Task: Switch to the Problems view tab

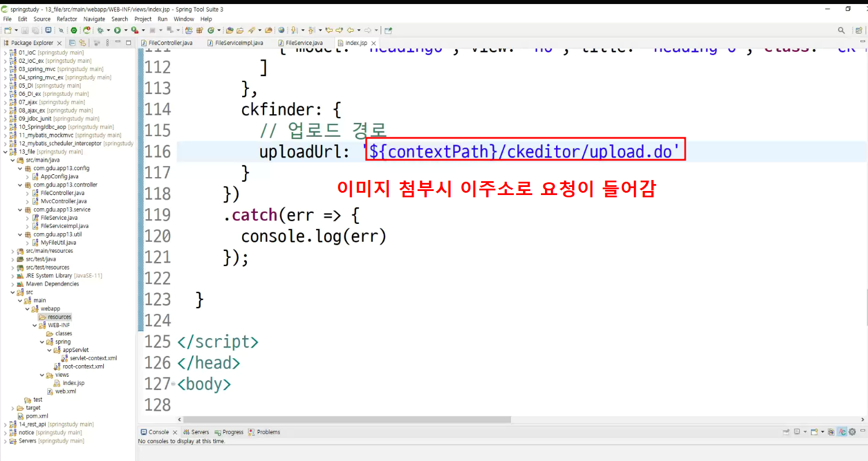Action: click(264, 432)
